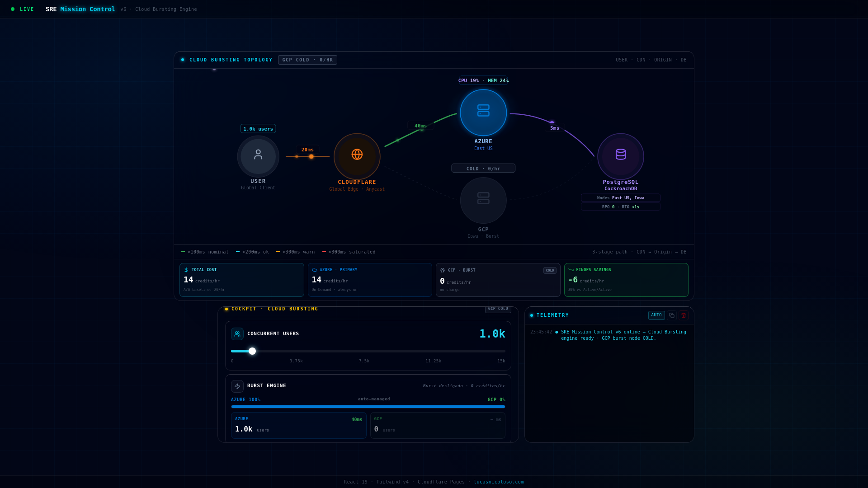The width and height of the screenshot is (868, 488).
Task: Click the 5ms latency label
Action: pos(555,128)
